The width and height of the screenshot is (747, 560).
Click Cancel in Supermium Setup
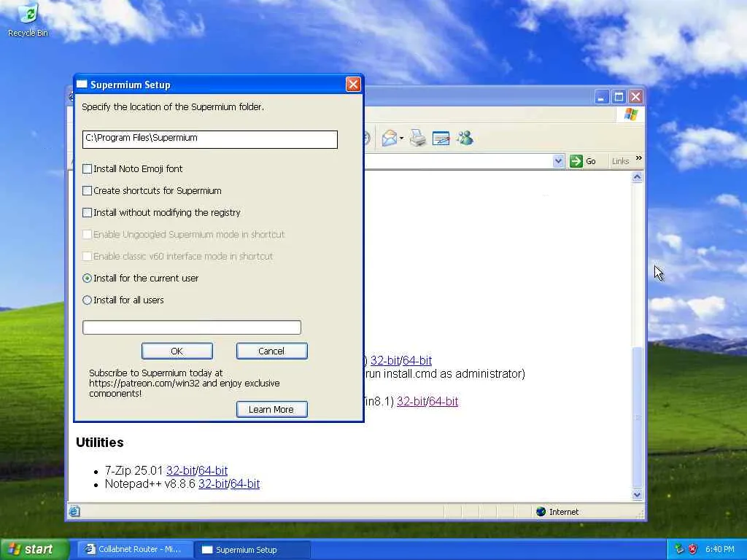tap(271, 351)
